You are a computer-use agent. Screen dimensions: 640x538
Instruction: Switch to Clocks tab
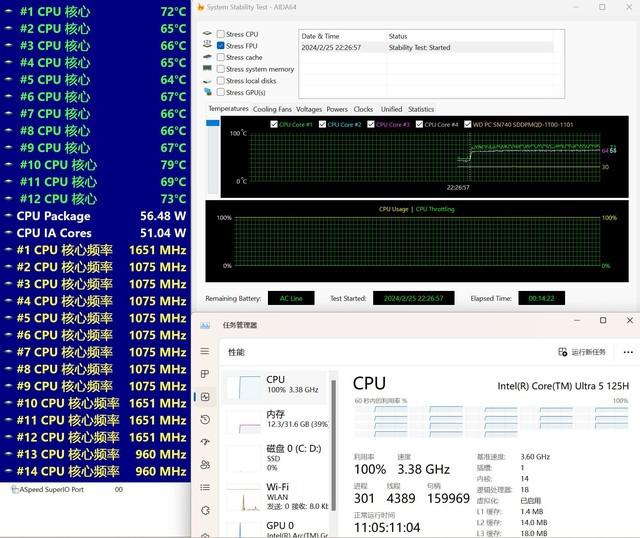(x=363, y=109)
